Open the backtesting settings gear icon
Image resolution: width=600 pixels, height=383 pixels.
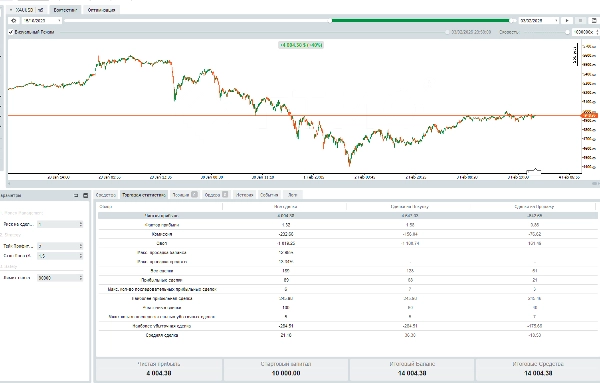pyautogui.click(x=14, y=21)
